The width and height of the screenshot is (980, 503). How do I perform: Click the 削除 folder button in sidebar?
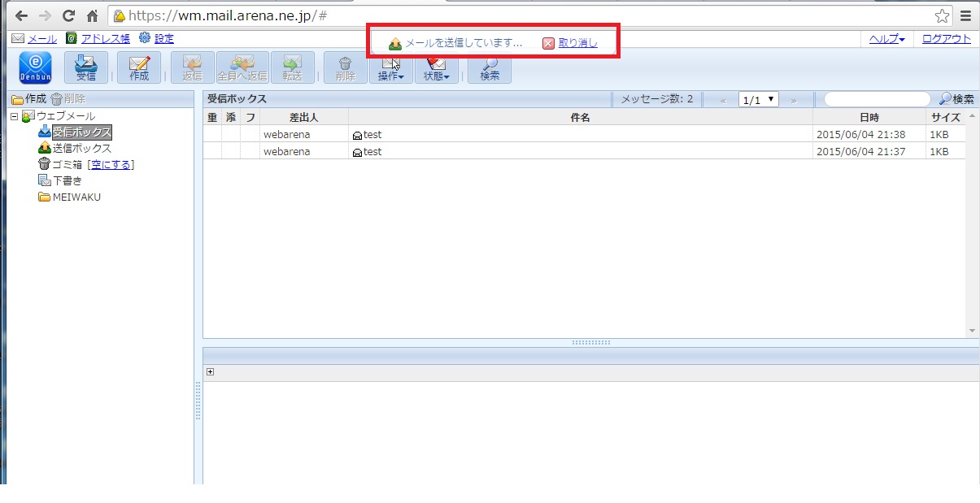(x=68, y=99)
